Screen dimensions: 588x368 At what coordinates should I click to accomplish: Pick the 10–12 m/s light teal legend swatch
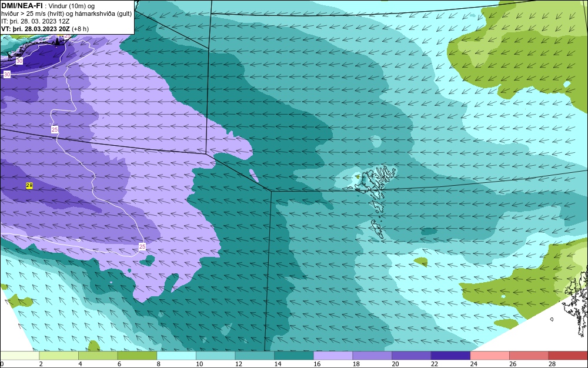click(x=216, y=356)
